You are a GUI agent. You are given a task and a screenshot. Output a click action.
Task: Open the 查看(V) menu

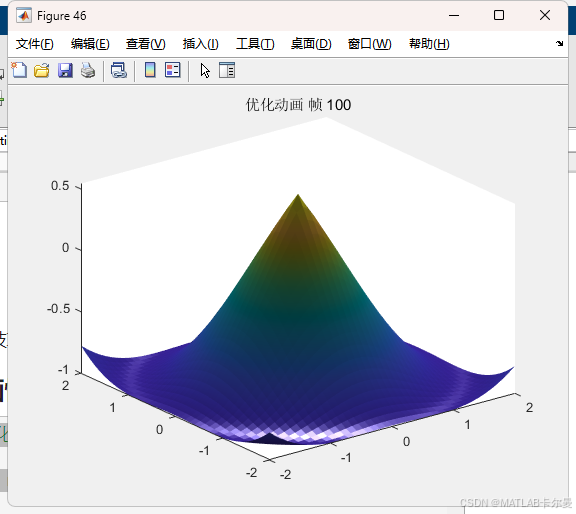(145, 44)
